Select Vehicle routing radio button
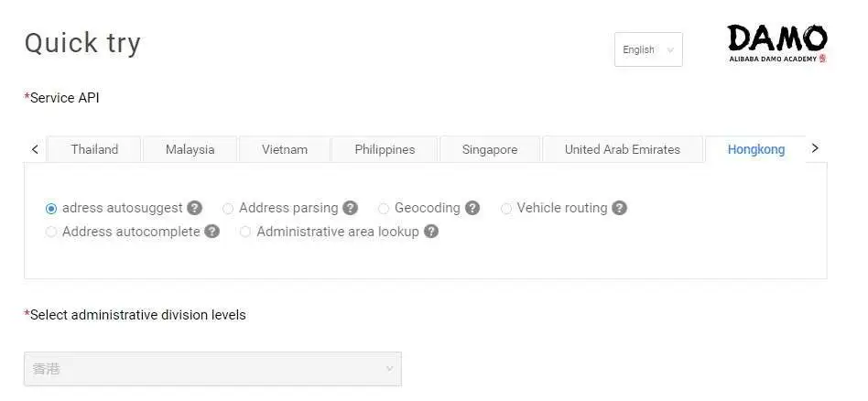Image resolution: width=868 pixels, height=401 pixels. coord(506,209)
